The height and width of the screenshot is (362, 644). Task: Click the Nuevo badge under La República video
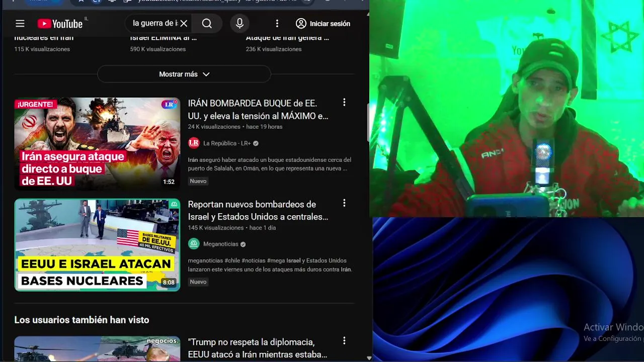[x=198, y=181]
